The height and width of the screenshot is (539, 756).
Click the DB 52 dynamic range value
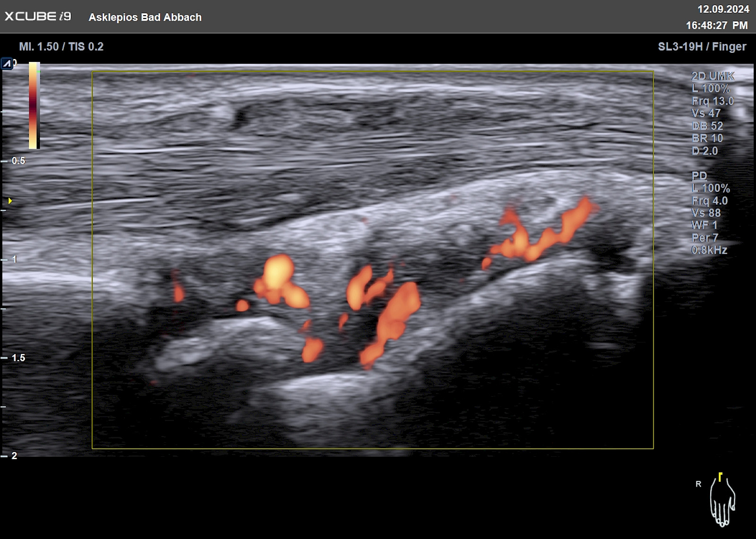click(707, 126)
